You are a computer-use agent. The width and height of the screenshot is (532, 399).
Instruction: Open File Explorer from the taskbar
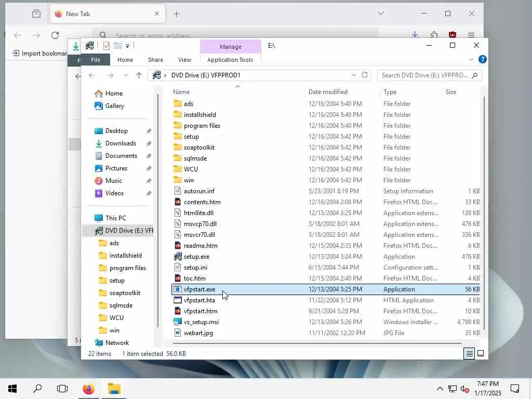point(114,389)
